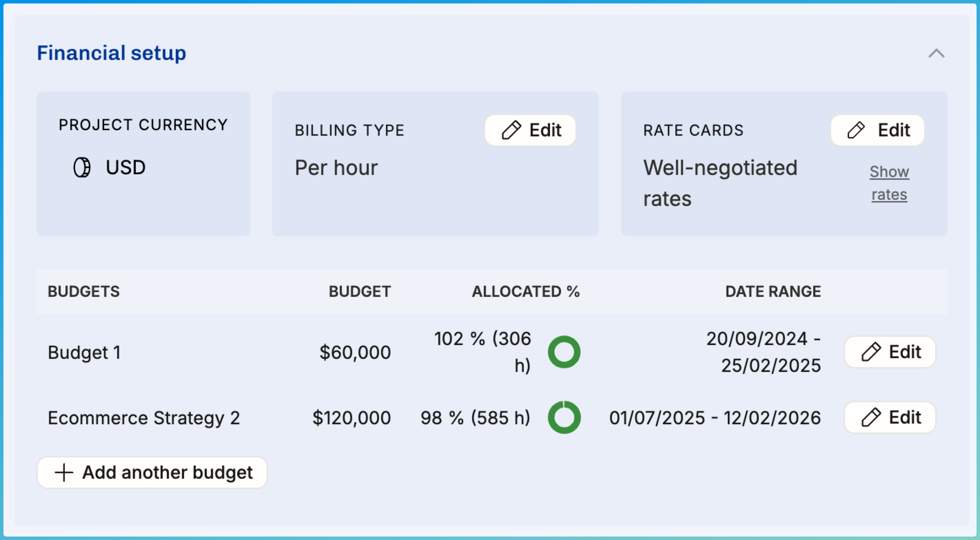Click the BUDGET column header
This screenshot has height=540, width=980.
point(359,292)
